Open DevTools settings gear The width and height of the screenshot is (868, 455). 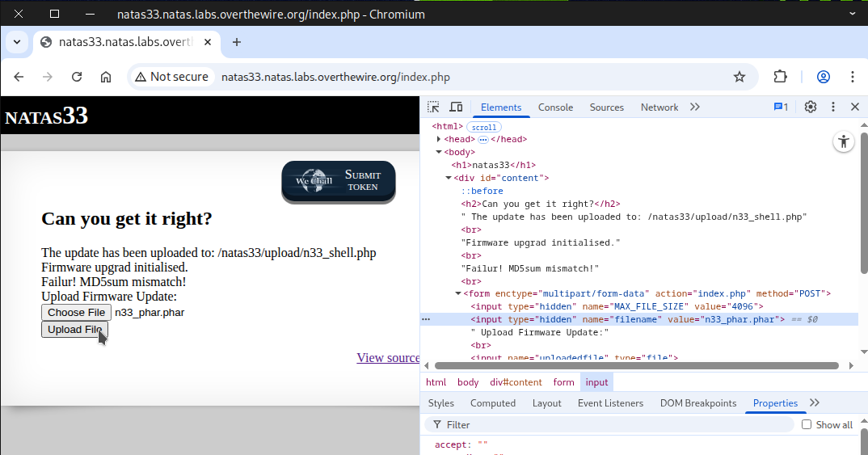coord(811,107)
